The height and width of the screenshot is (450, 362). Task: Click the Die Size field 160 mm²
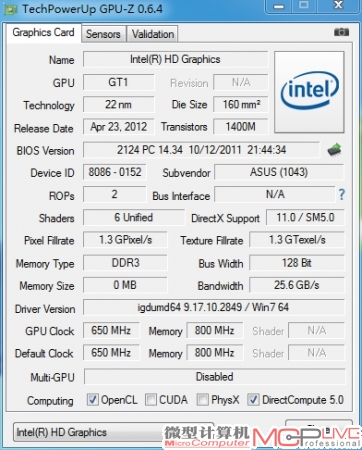[241, 105]
